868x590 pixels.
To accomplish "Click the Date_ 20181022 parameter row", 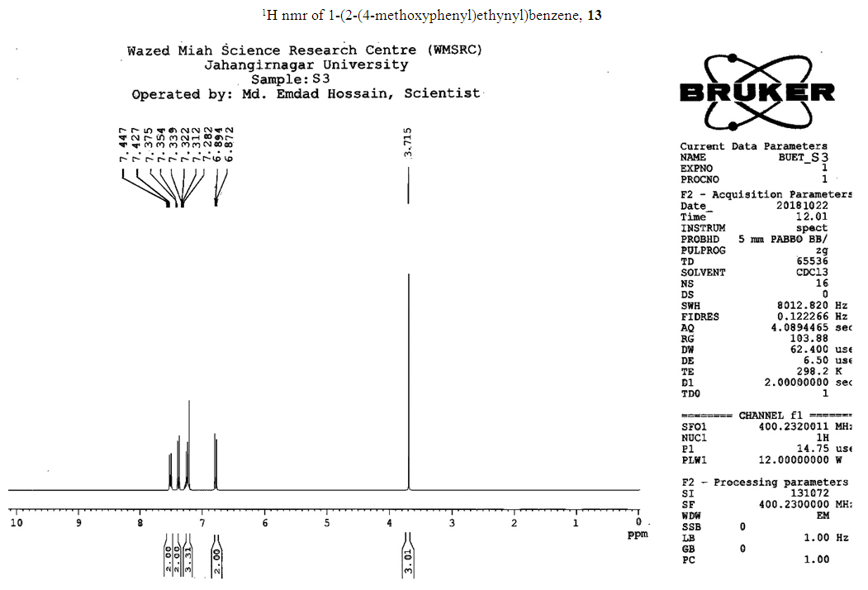I will 754,206.
